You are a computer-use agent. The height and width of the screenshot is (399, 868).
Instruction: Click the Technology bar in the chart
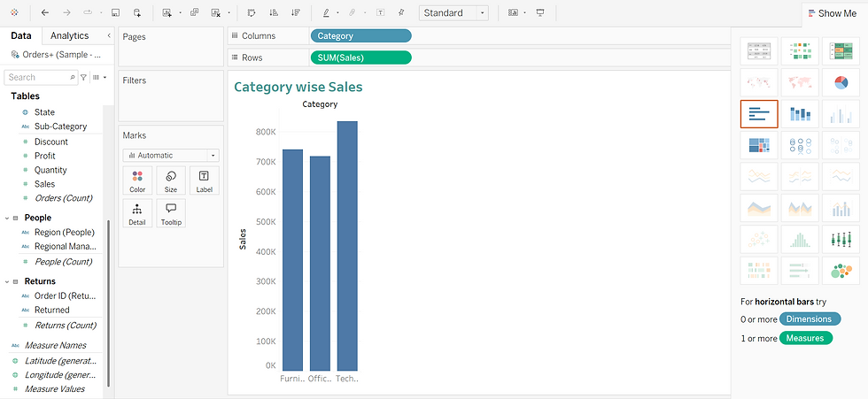click(347, 246)
